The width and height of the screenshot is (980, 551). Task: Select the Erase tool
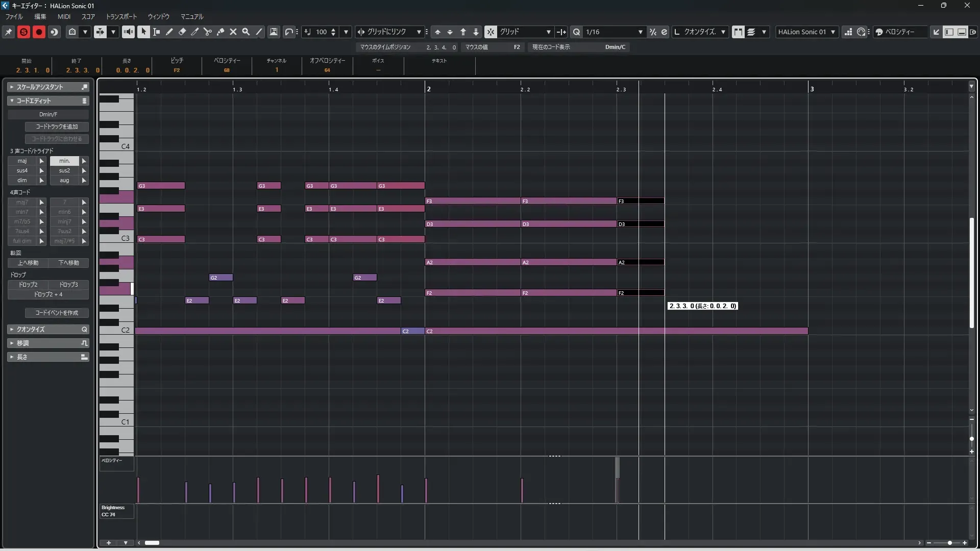pyautogui.click(x=182, y=32)
